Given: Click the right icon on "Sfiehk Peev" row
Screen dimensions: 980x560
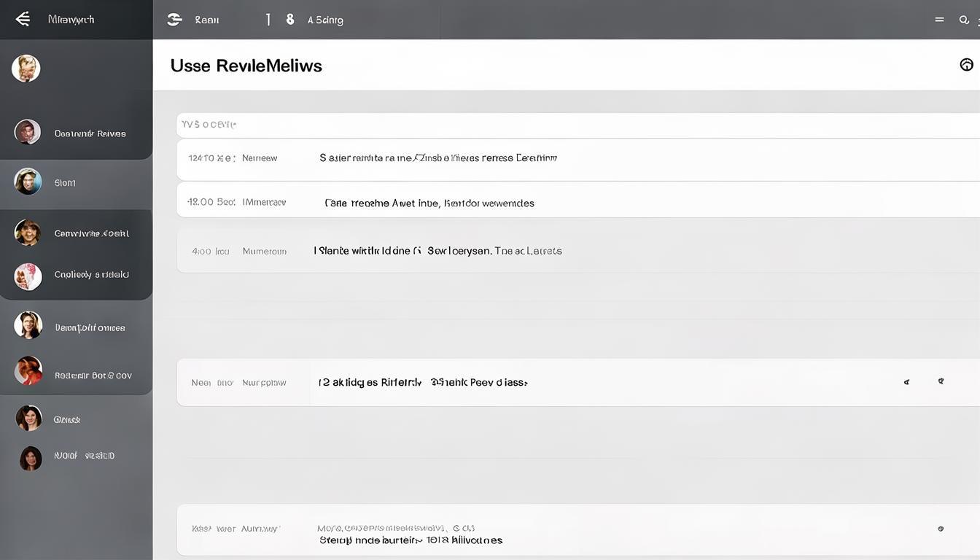Looking at the screenshot, I should click(941, 381).
